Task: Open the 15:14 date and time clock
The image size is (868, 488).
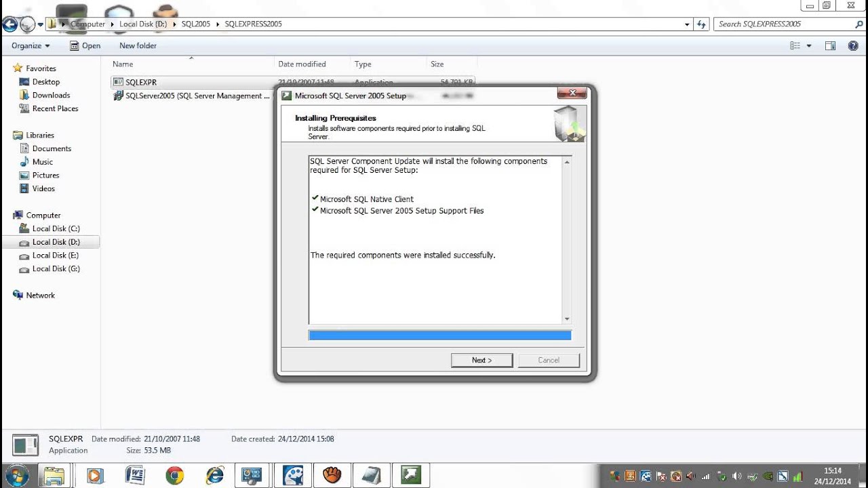Action: (x=832, y=476)
